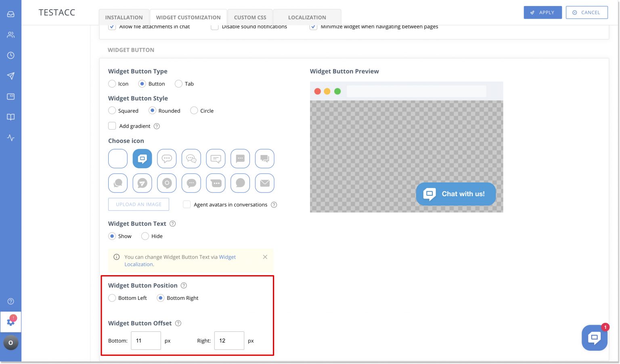Set Widget Button Position to Bottom Left
Screen dimensions: 620x364
(x=112, y=298)
